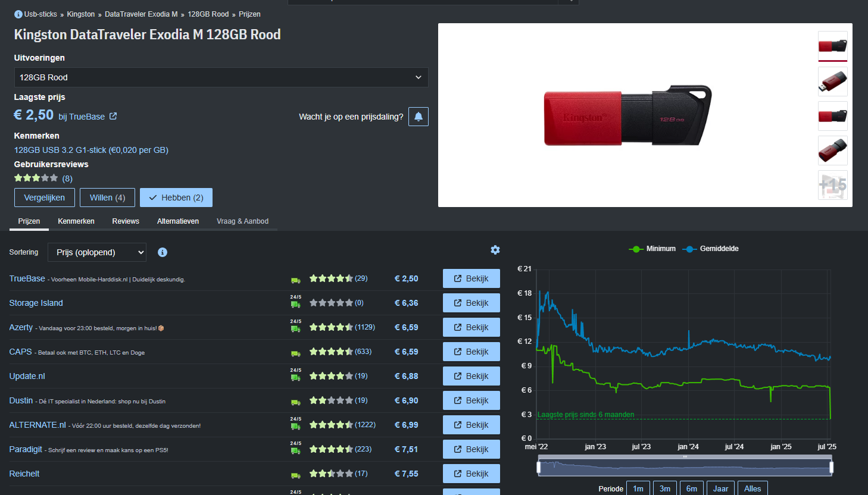Open the TrueBase shop star rating (29)
This screenshot has height=495, width=868.
tap(338, 278)
